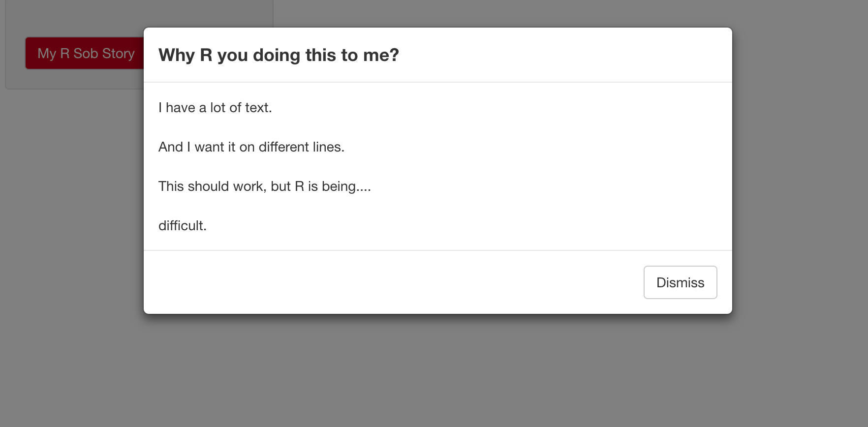
Task: Click the 'This should work, but R is being....' line
Action: click(264, 186)
